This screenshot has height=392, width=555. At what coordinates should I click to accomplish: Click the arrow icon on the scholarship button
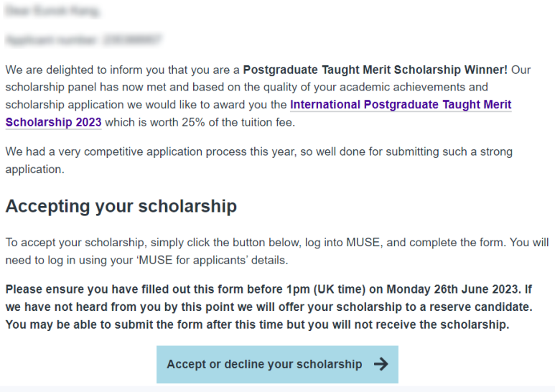coord(381,365)
